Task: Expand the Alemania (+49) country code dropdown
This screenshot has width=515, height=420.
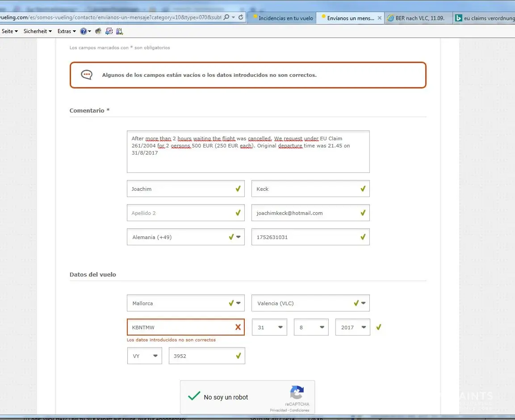Action: coord(238,237)
